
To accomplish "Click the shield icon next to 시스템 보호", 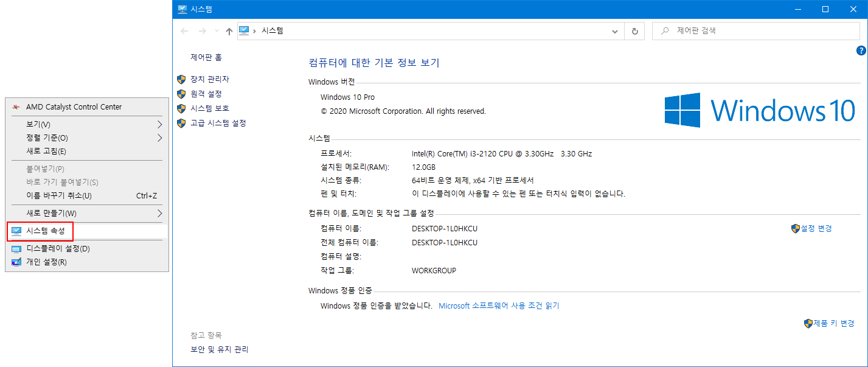I will [x=181, y=108].
